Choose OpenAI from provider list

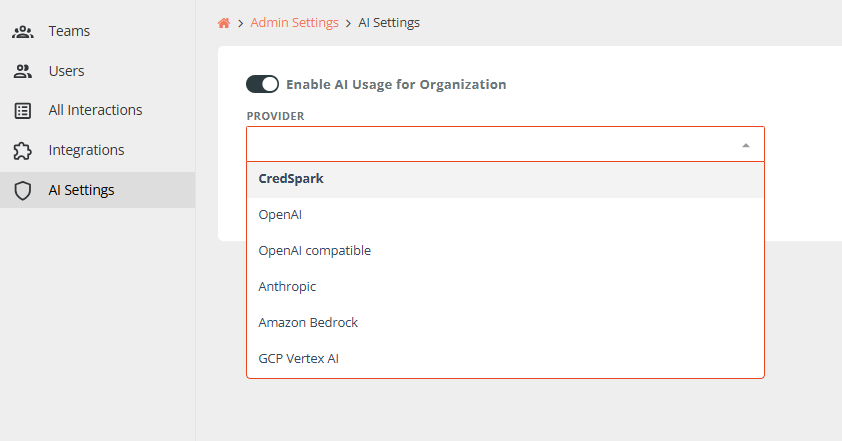click(x=505, y=215)
